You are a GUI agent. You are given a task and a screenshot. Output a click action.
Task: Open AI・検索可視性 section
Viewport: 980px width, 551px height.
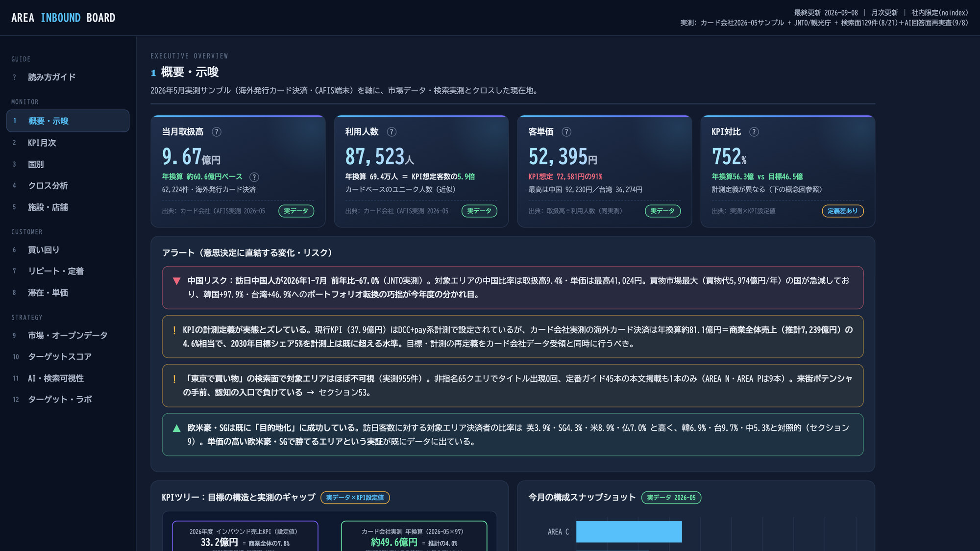point(68,378)
